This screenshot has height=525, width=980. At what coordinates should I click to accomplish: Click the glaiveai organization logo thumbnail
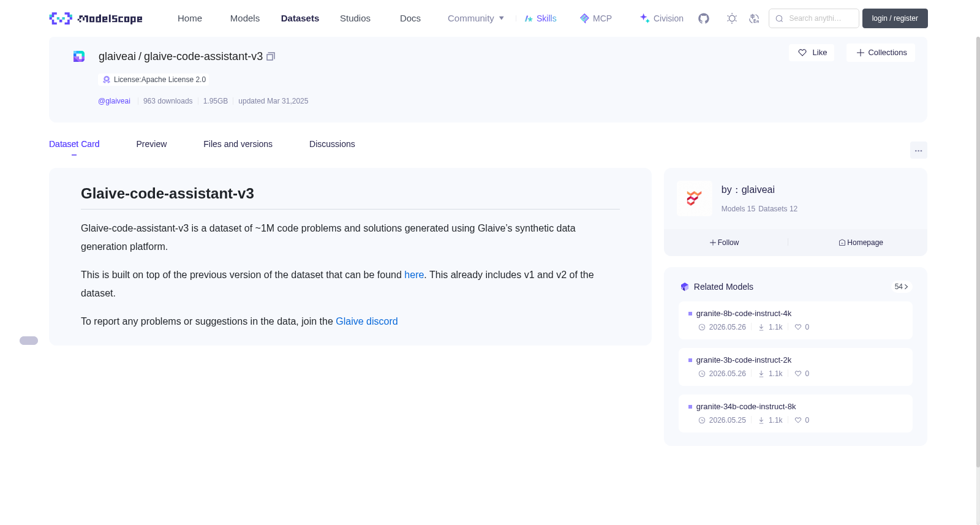coord(694,198)
